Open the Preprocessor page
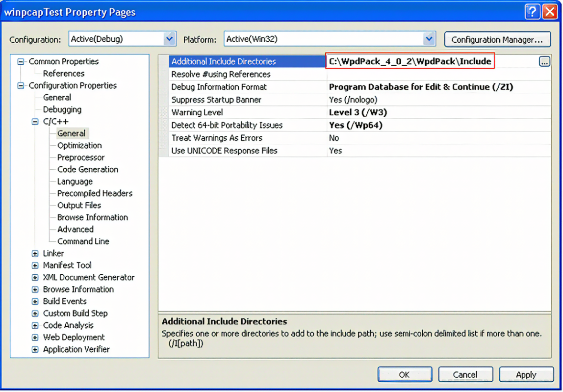The width and height of the screenshot is (563, 392). tap(81, 157)
